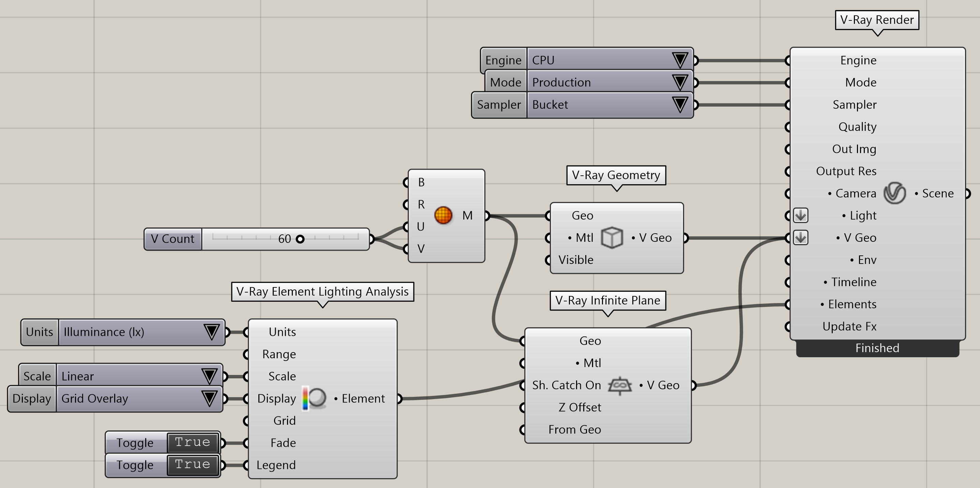This screenshot has height=488, width=980.
Task: Click the V Geo output on V-Ray Geometry
Action: point(651,238)
